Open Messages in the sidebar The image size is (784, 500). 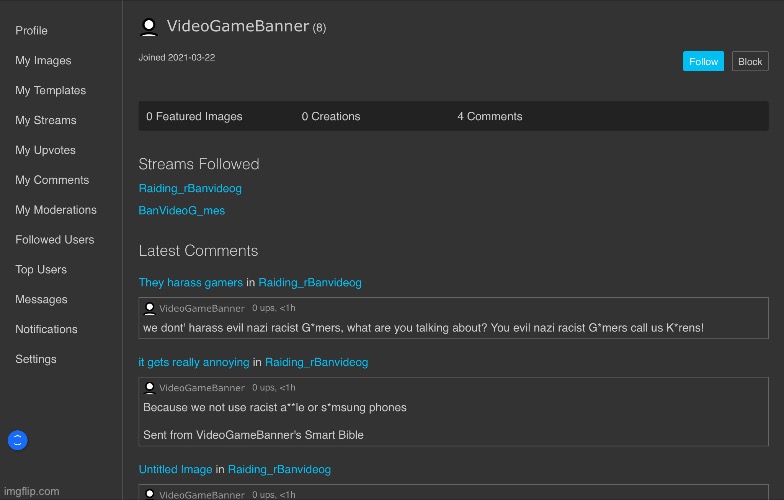pos(41,299)
